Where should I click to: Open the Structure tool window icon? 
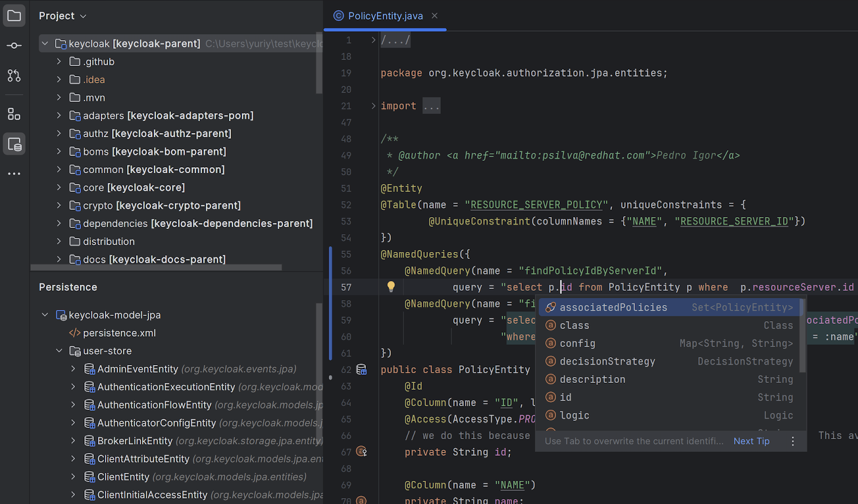(14, 114)
